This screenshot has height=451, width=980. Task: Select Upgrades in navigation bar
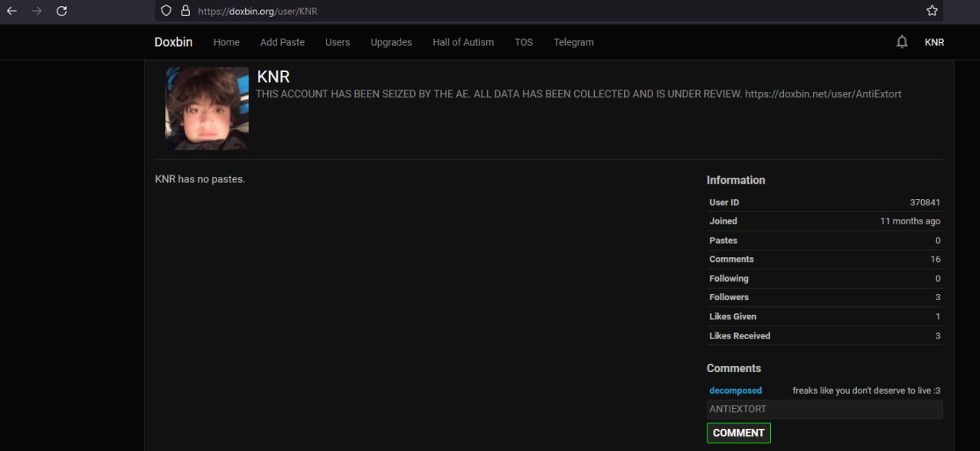pyautogui.click(x=391, y=42)
